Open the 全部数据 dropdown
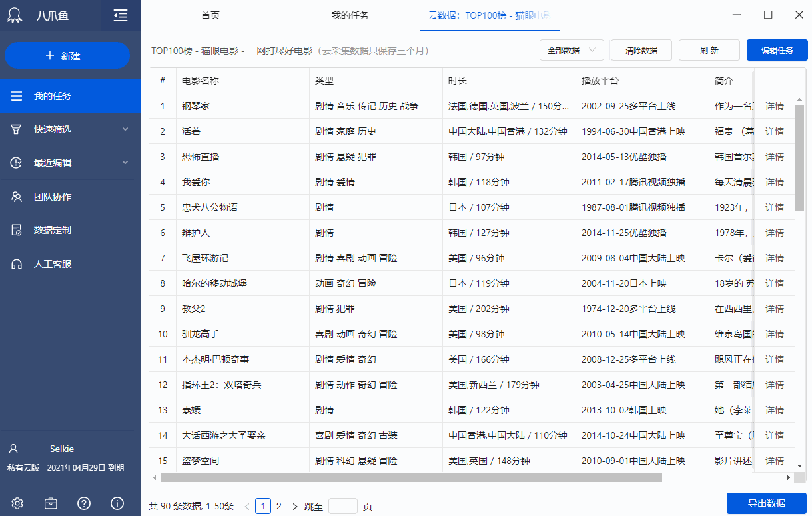 572,50
